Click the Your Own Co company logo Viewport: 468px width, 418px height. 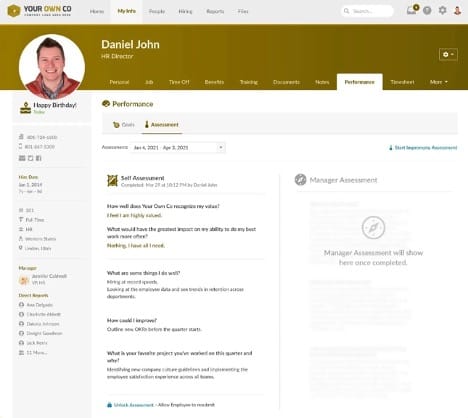click(x=39, y=11)
